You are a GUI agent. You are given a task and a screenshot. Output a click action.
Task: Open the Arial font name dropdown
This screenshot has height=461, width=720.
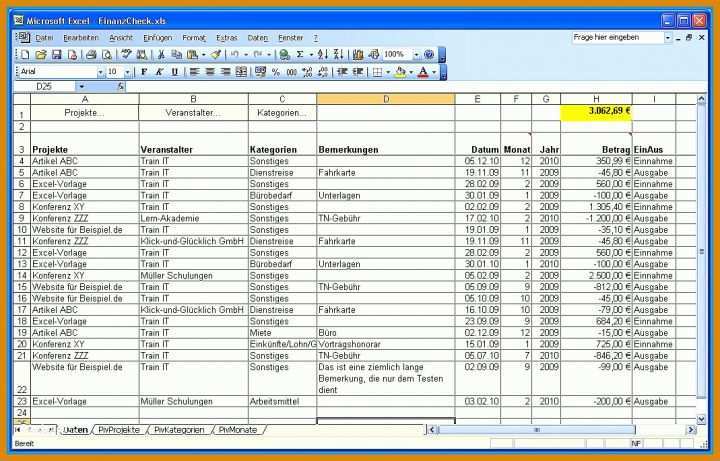click(100, 73)
